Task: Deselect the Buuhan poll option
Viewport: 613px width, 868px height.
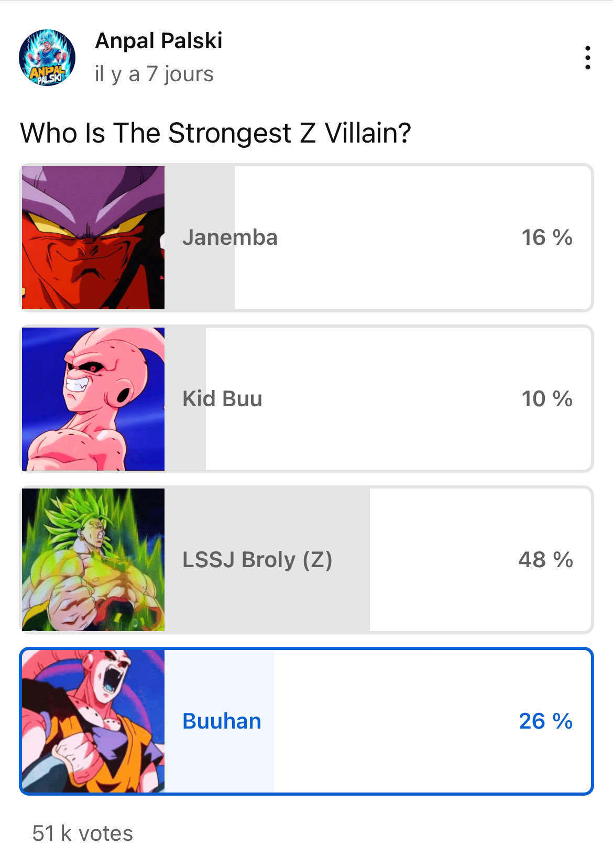Action: [377, 721]
